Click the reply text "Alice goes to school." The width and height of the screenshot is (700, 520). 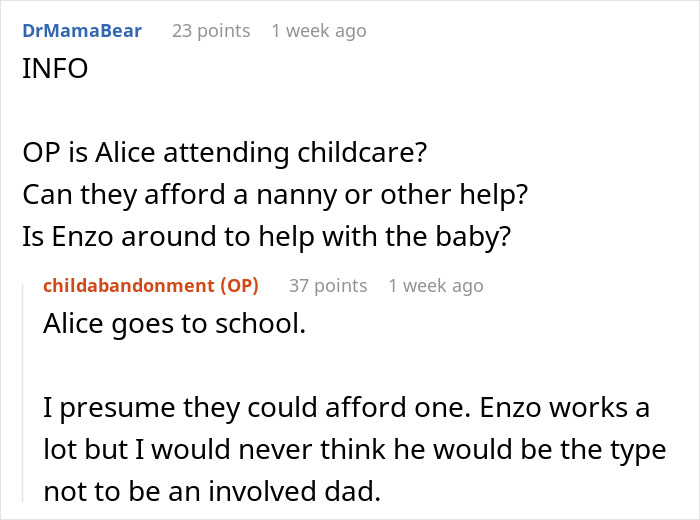tap(174, 325)
